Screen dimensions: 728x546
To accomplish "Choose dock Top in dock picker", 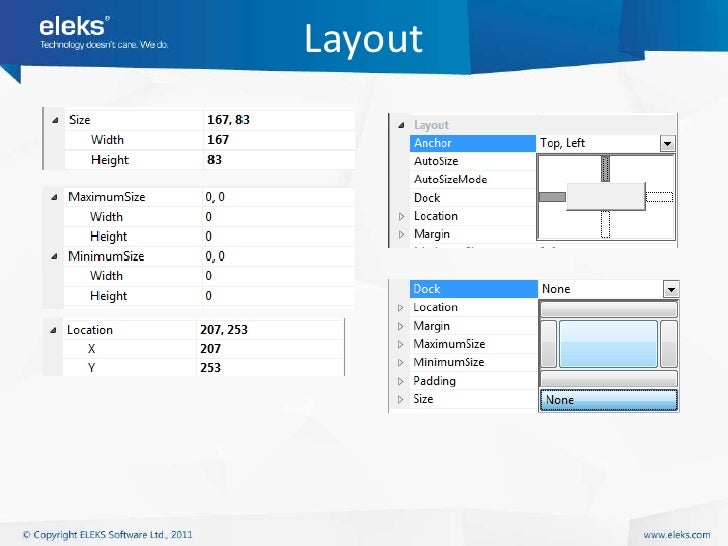I will [608, 309].
